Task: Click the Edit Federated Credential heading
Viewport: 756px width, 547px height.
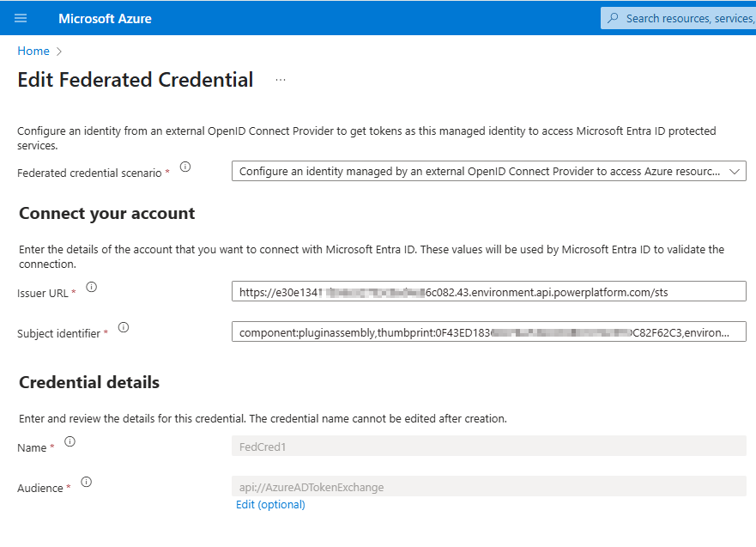Action: coord(136,80)
